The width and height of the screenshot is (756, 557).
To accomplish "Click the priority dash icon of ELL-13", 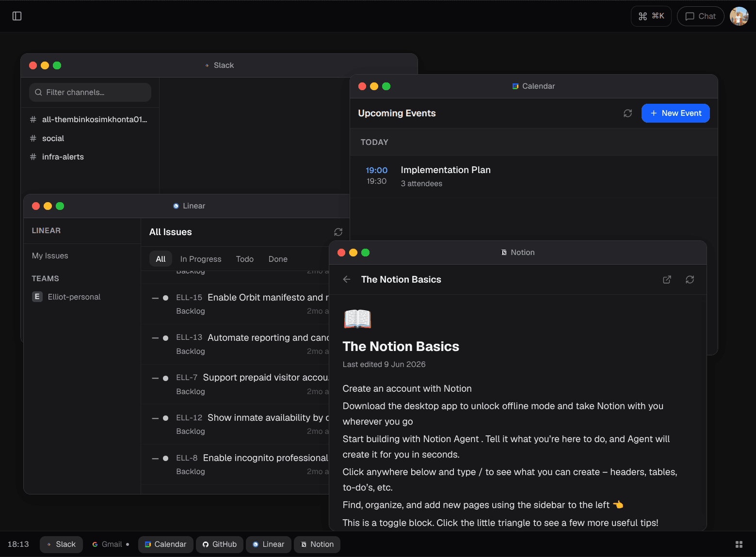I will click(155, 338).
